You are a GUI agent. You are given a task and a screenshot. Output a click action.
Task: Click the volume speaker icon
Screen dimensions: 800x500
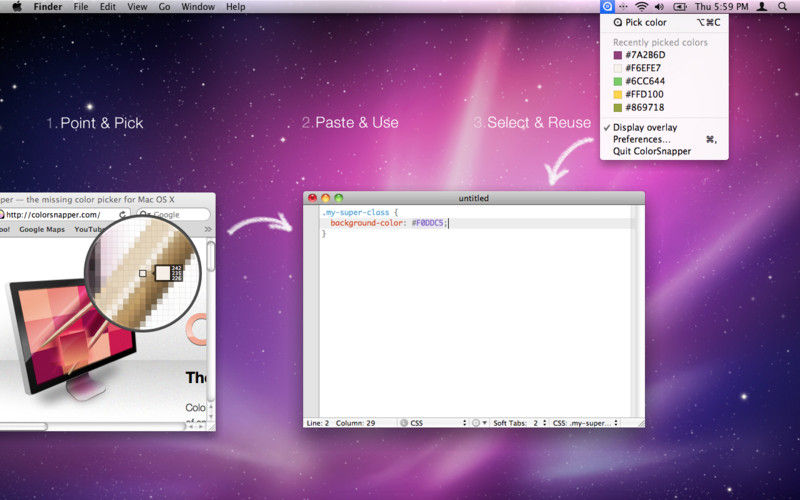click(x=659, y=7)
